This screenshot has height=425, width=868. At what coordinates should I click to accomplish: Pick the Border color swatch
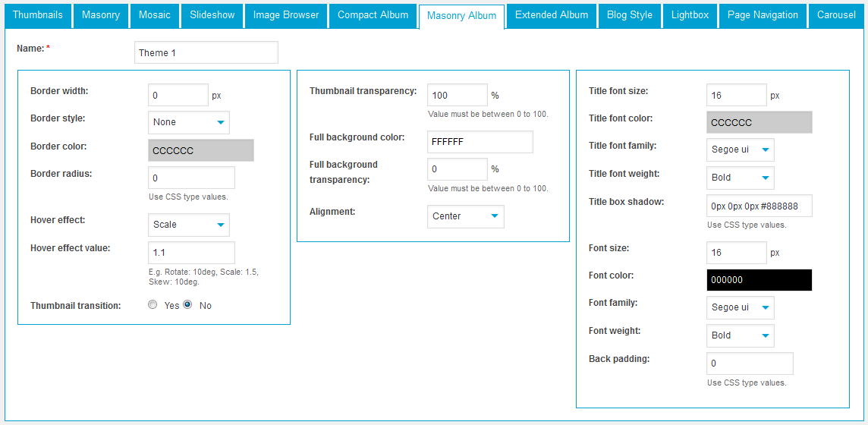pos(200,150)
